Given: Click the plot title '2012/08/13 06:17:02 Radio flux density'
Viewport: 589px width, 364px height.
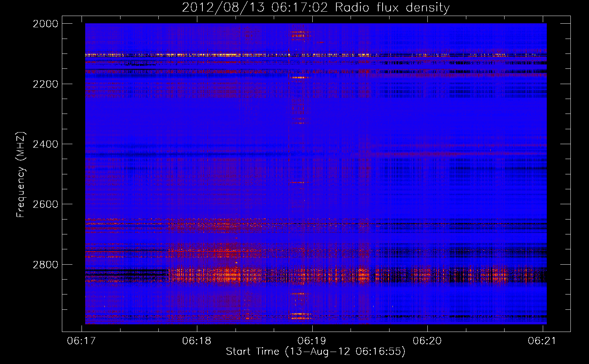Looking at the screenshot, I should pos(316,7).
